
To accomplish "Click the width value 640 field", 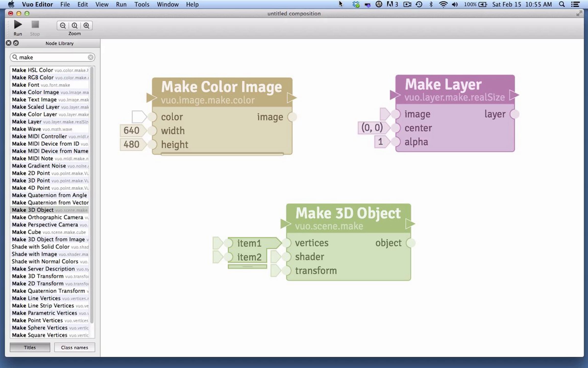I will tap(132, 131).
